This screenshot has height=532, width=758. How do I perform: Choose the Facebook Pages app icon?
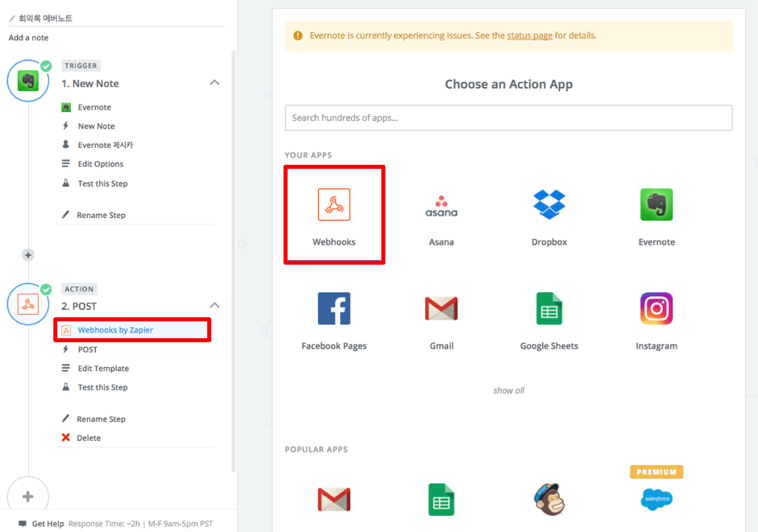pyautogui.click(x=334, y=308)
